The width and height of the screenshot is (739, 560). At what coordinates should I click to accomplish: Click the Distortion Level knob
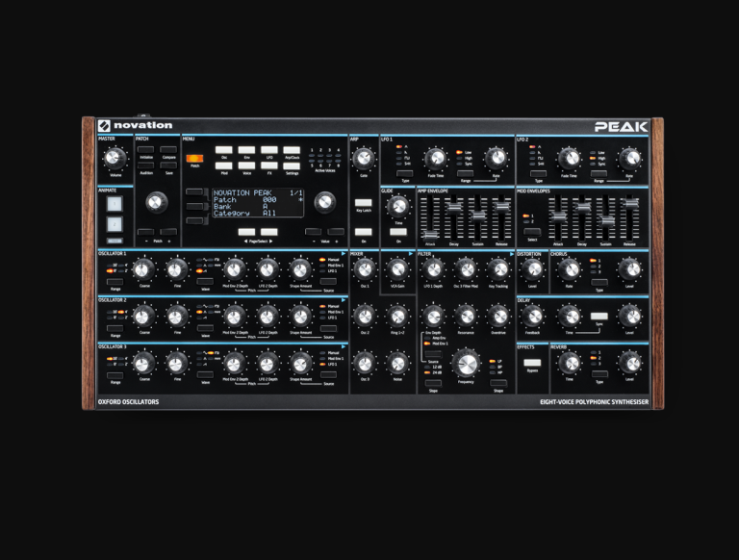click(x=532, y=269)
